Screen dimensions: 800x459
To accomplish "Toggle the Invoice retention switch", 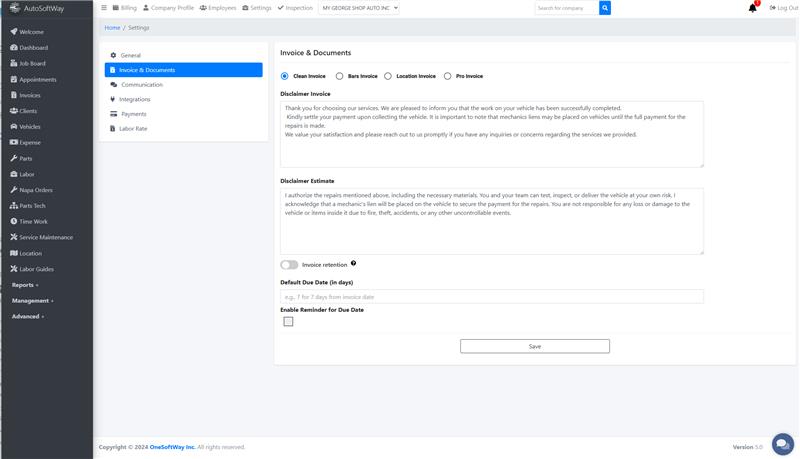I will 289,265.
